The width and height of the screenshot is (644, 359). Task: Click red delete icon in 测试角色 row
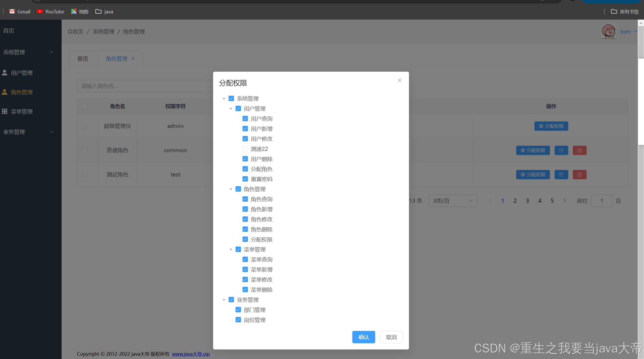coord(579,175)
